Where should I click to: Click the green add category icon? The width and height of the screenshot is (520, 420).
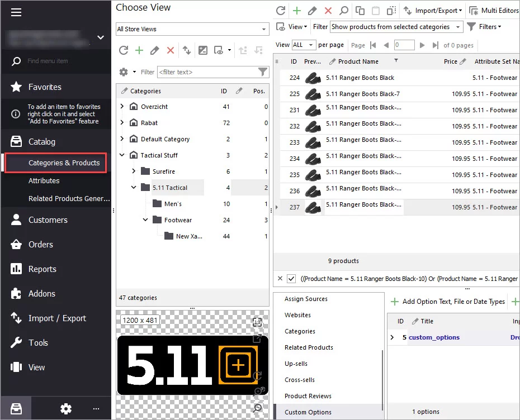pyautogui.click(x=139, y=50)
